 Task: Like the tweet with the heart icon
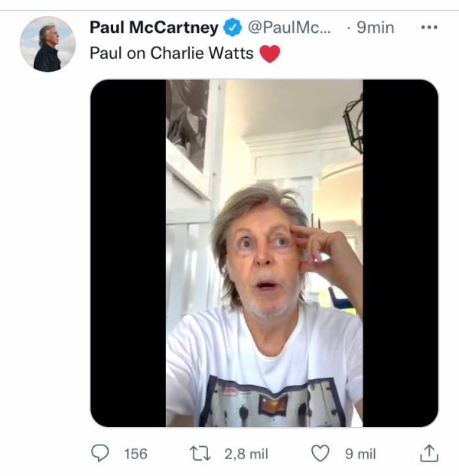coord(321,454)
